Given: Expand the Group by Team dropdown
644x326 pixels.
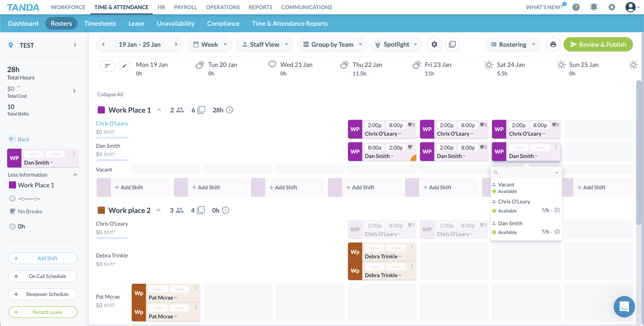Looking at the screenshot, I should click(x=333, y=44).
